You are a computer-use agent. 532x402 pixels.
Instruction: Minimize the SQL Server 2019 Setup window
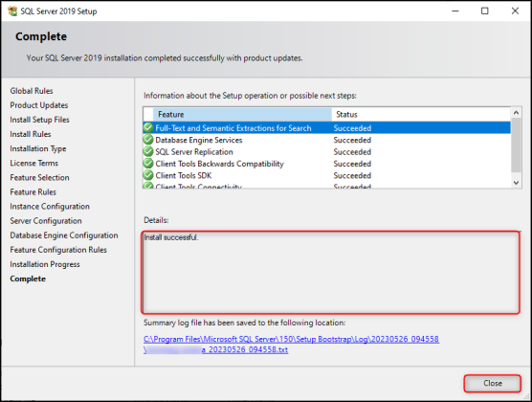coord(455,11)
